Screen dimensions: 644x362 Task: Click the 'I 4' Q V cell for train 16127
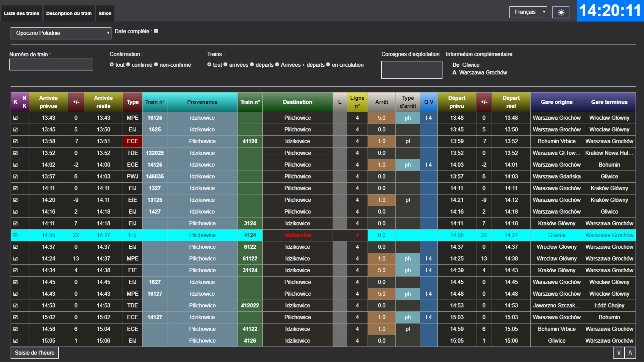[x=429, y=294]
